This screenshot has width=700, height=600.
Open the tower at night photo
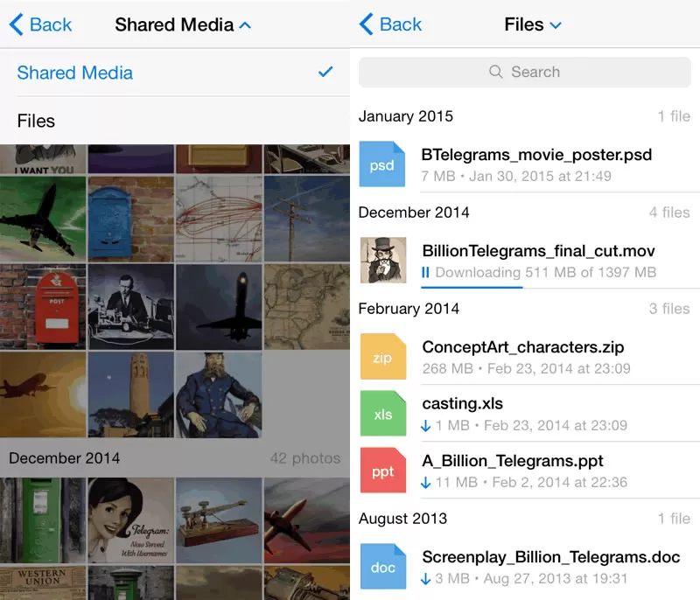(130, 394)
